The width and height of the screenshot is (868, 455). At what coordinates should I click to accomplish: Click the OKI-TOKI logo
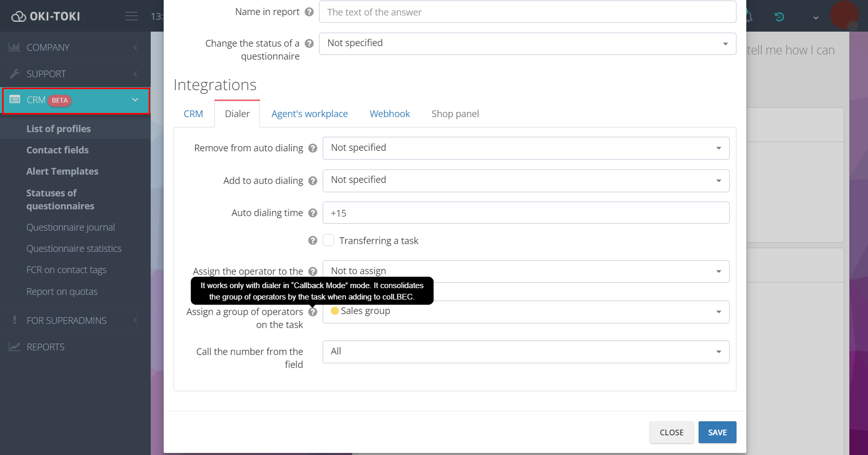point(46,17)
